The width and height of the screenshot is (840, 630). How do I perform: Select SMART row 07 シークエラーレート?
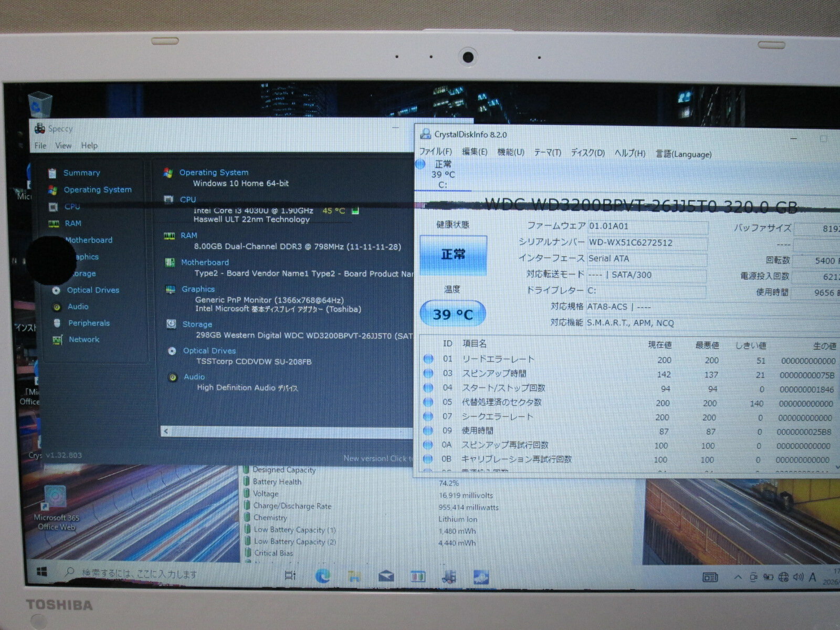click(x=630, y=417)
